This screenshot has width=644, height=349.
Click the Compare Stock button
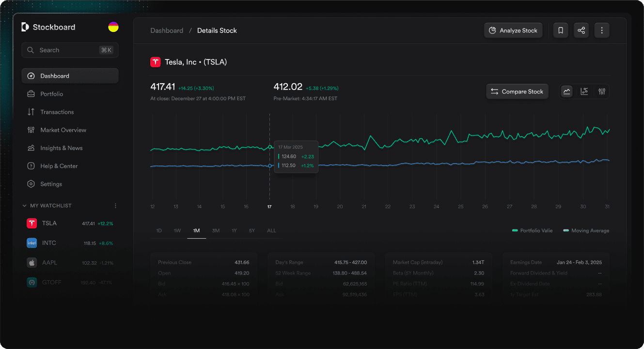coord(517,91)
